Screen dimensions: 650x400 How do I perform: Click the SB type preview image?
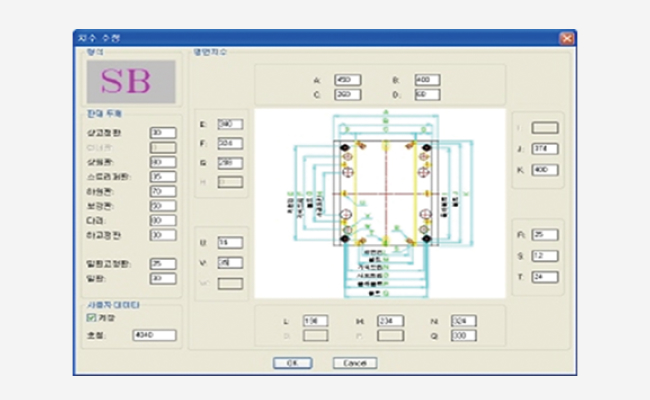[128, 82]
